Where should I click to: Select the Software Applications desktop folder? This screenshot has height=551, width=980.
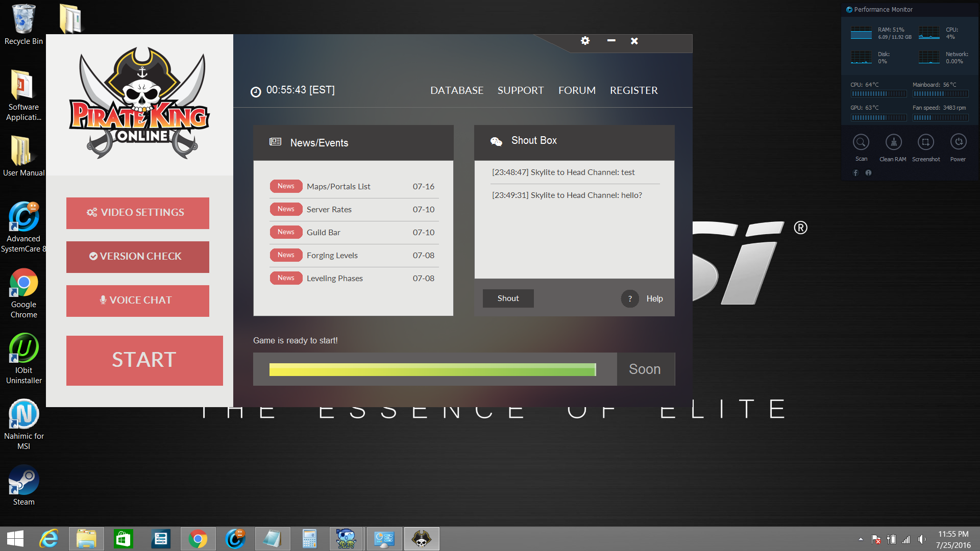pos(23,95)
